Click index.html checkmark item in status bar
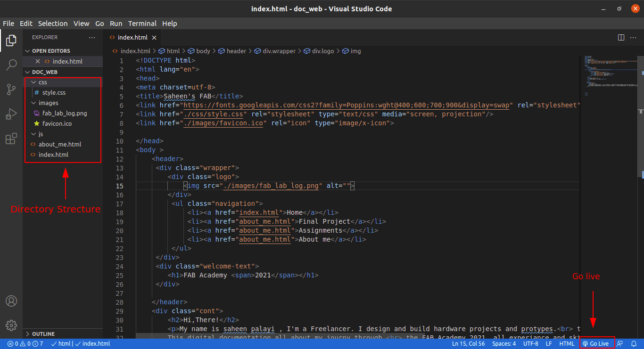 point(92,344)
